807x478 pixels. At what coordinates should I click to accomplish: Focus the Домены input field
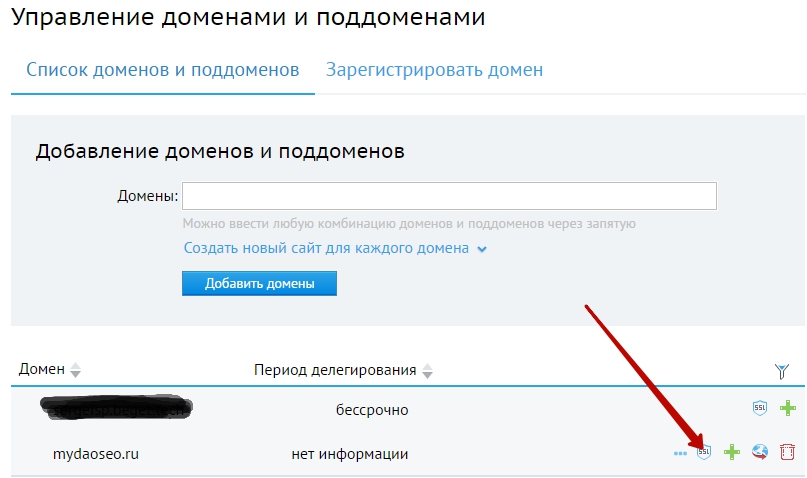click(x=449, y=196)
